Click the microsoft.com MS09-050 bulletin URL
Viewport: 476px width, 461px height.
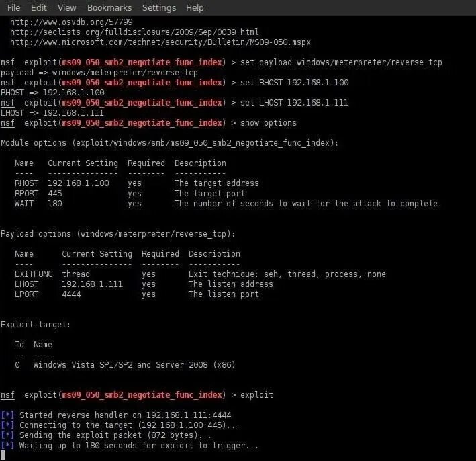click(x=160, y=42)
